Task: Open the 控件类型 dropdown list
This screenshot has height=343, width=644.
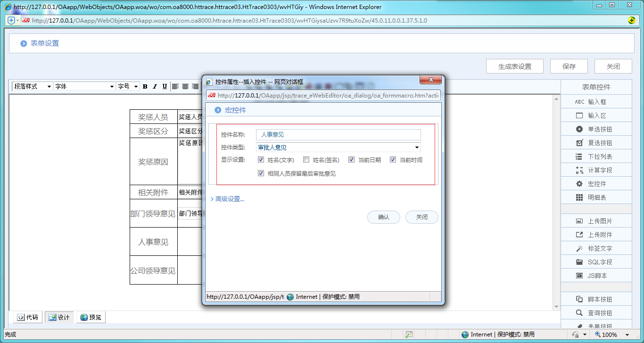Action: (338, 147)
